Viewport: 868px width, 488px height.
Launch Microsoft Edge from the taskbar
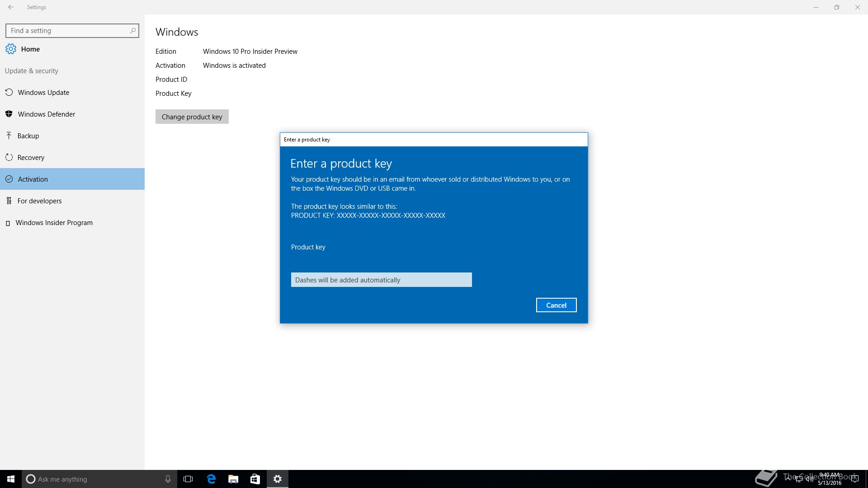(x=211, y=479)
